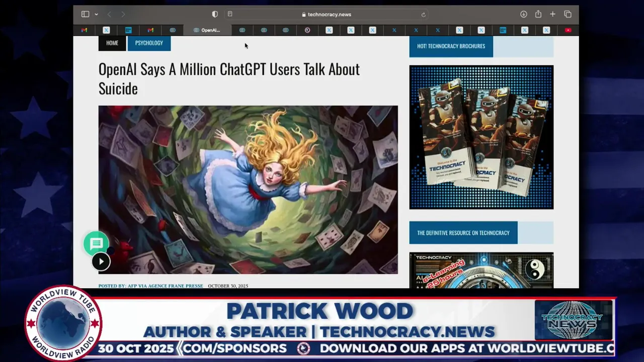The height and width of the screenshot is (362, 644).
Task: Click the article headline about ChatGPT users
Action: coord(229,78)
